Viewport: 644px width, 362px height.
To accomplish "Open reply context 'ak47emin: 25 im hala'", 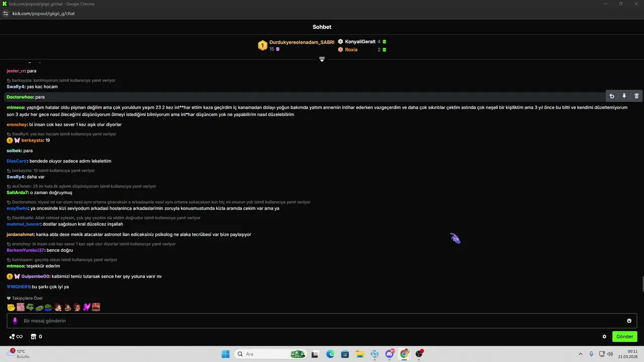I will tap(82, 186).
